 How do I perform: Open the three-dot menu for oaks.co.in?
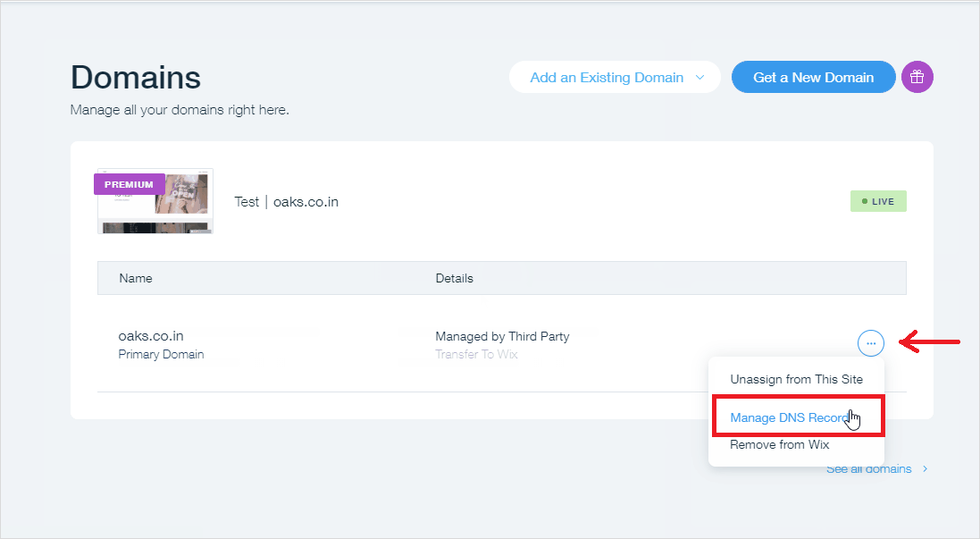[x=871, y=343]
